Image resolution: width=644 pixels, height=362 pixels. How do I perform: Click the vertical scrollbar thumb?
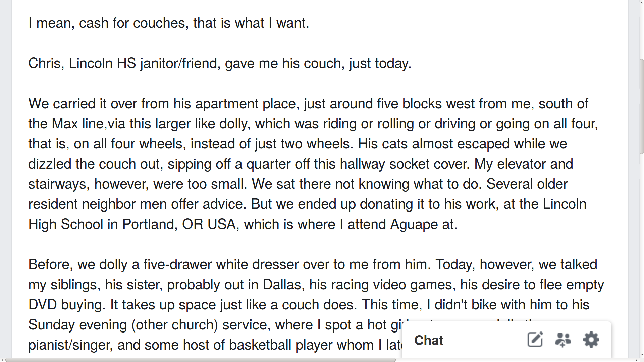[641, 106]
